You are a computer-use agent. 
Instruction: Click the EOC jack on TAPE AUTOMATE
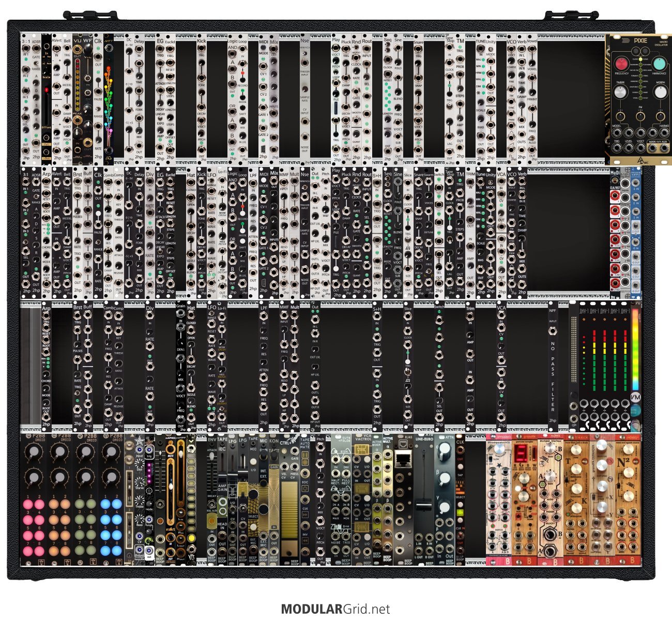[305, 473]
